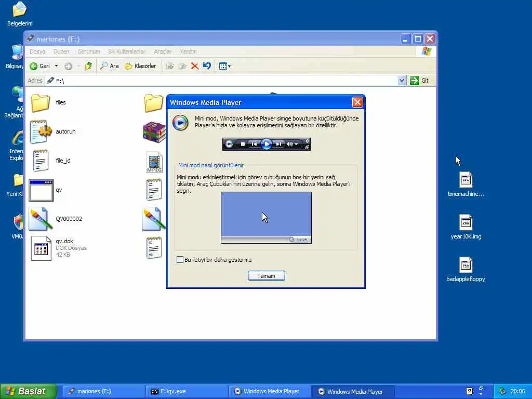Click the Ara search toolbar button
The height and width of the screenshot is (399, 532).
point(109,66)
